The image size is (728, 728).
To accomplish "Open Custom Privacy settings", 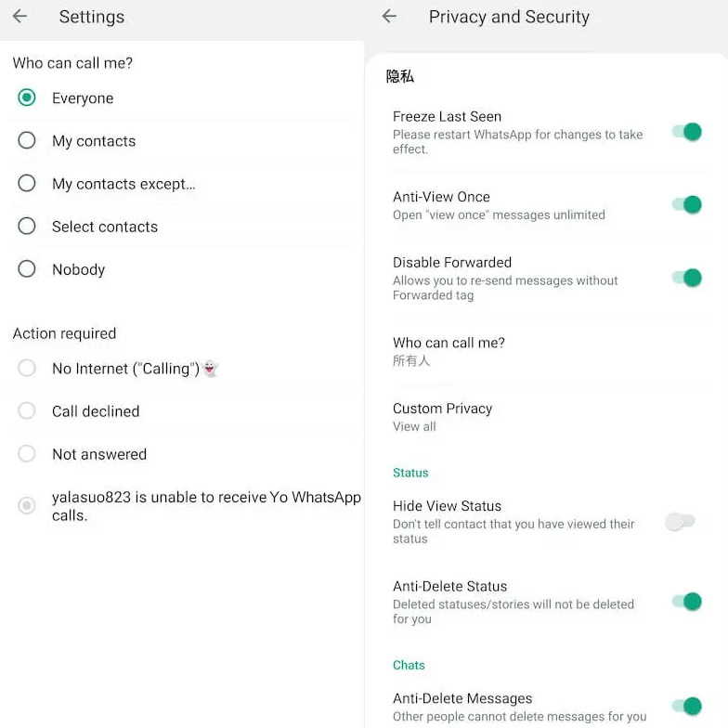I will [442, 417].
